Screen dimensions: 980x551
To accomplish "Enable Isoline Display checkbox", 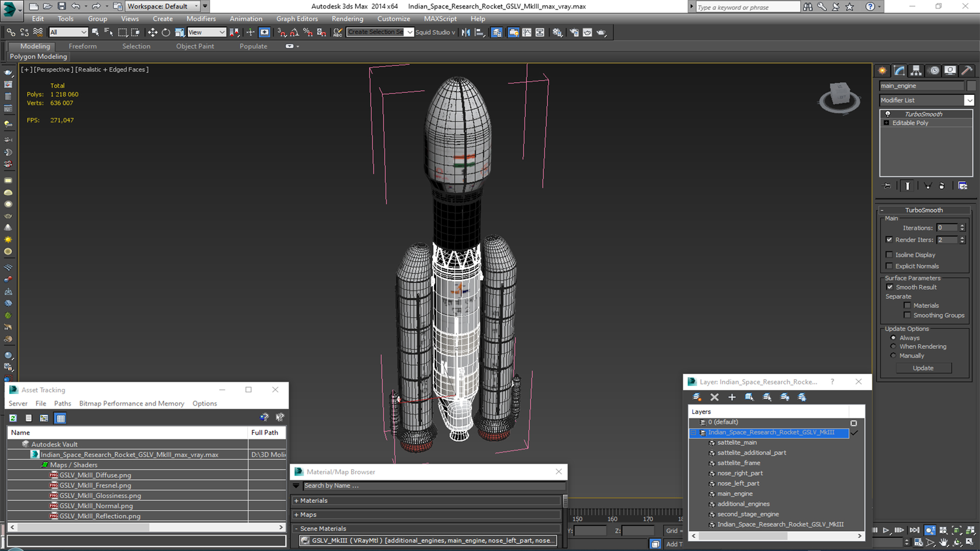I will coord(890,254).
